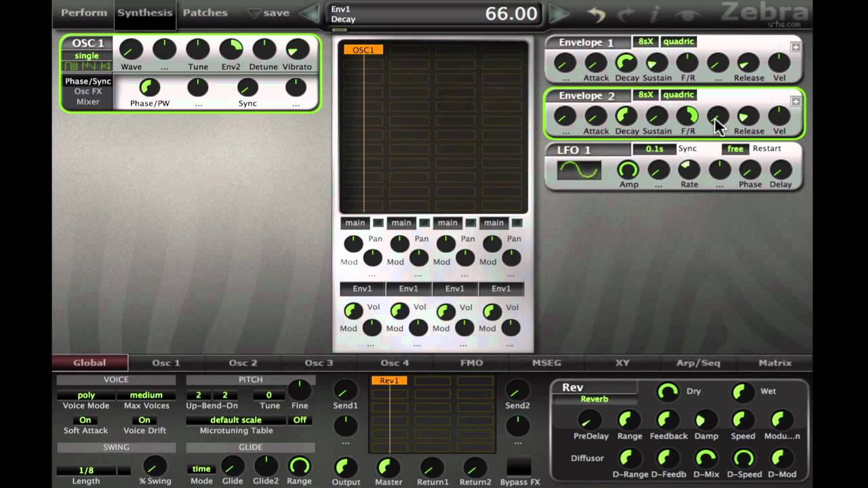
Task: Open the Swing Length 1/8 dropdown
Action: click(x=86, y=470)
